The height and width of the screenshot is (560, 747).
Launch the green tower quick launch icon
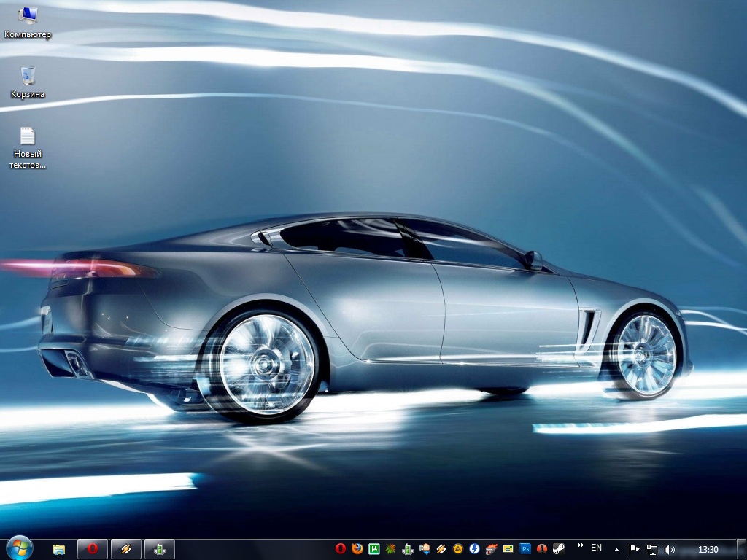point(407,548)
